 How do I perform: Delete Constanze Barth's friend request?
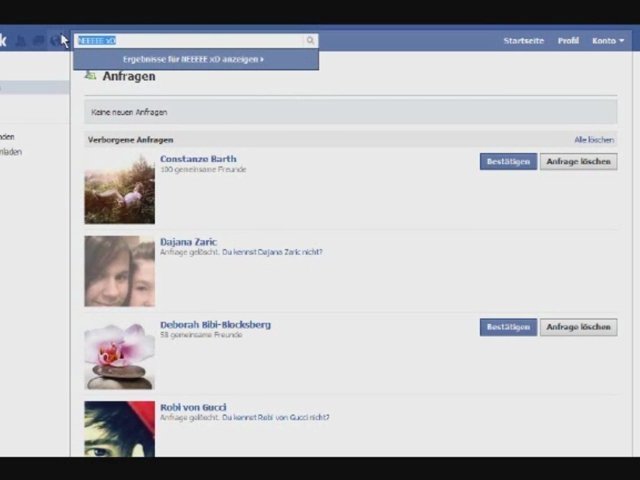tap(578, 161)
